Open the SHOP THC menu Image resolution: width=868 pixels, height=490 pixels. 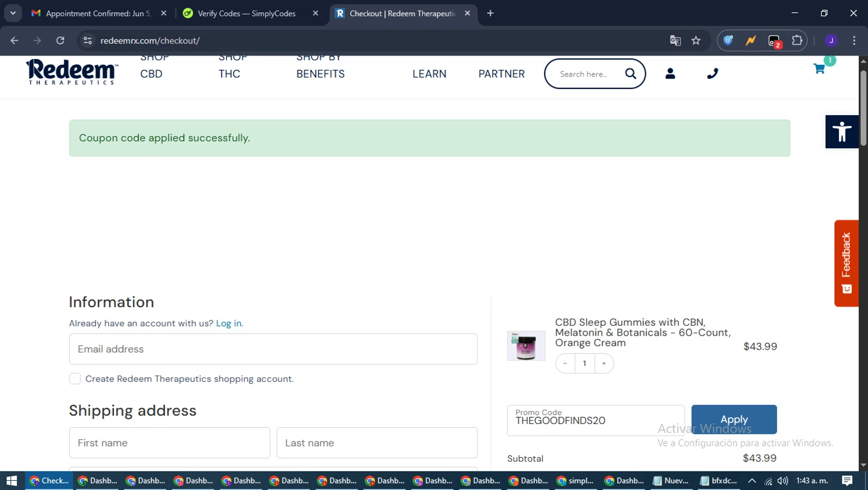coord(233,65)
